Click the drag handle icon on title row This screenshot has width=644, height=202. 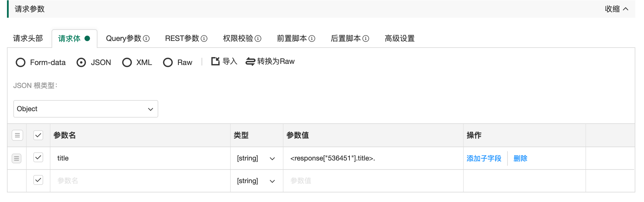click(17, 158)
